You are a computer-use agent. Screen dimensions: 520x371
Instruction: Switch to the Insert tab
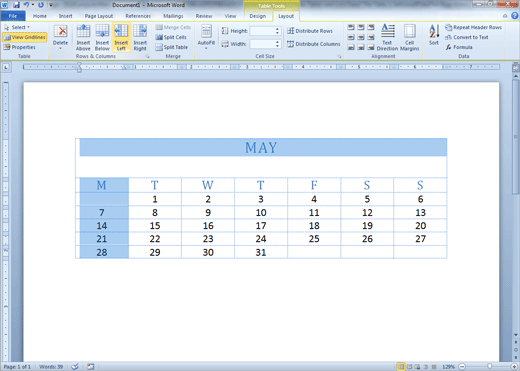pos(65,16)
